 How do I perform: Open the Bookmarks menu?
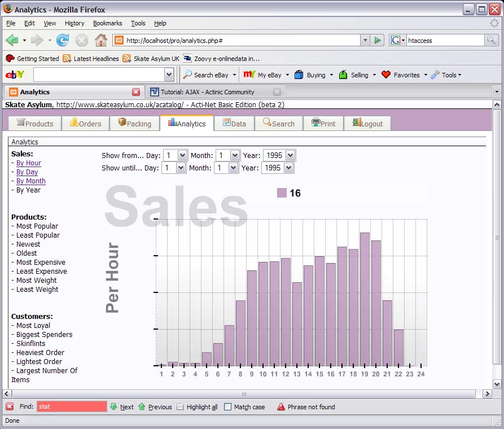(x=107, y=23)
